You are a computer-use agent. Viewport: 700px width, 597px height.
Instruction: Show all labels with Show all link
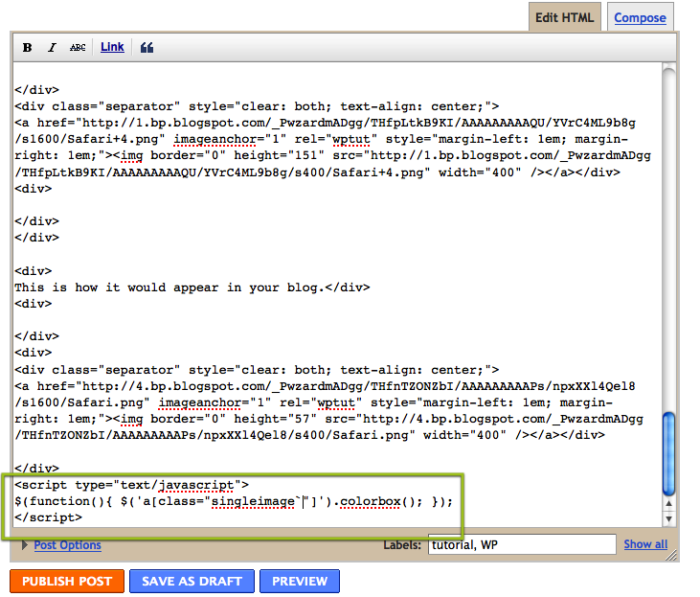(x=645, y=544)
